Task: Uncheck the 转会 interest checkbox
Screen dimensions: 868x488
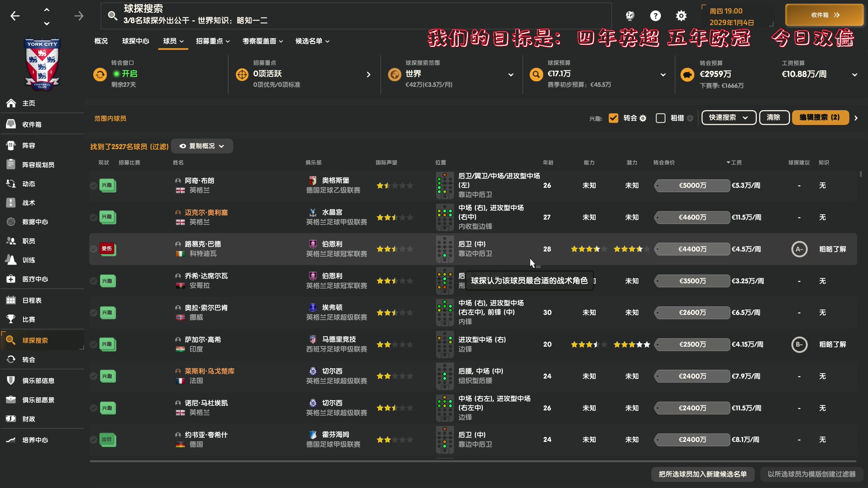Action: (x=614, y=118)
